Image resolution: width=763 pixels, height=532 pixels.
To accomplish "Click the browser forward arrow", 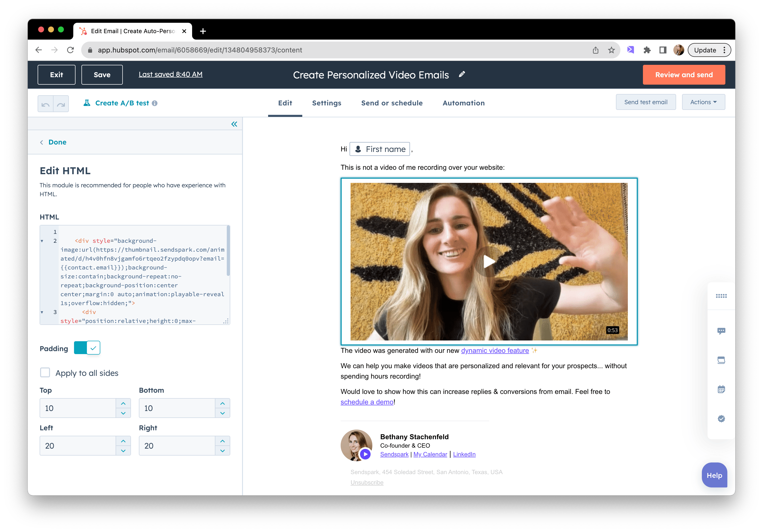I will click(54, 50).
